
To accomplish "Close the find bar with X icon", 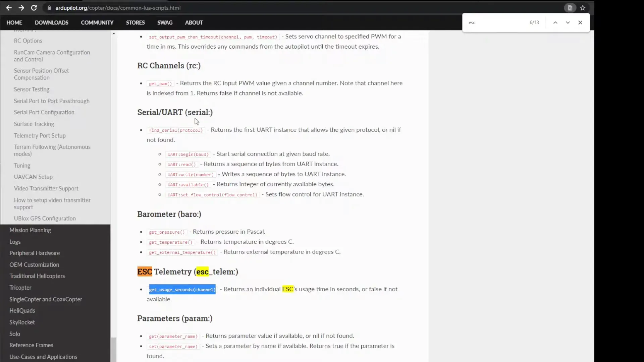I will (x=580, y=22).
